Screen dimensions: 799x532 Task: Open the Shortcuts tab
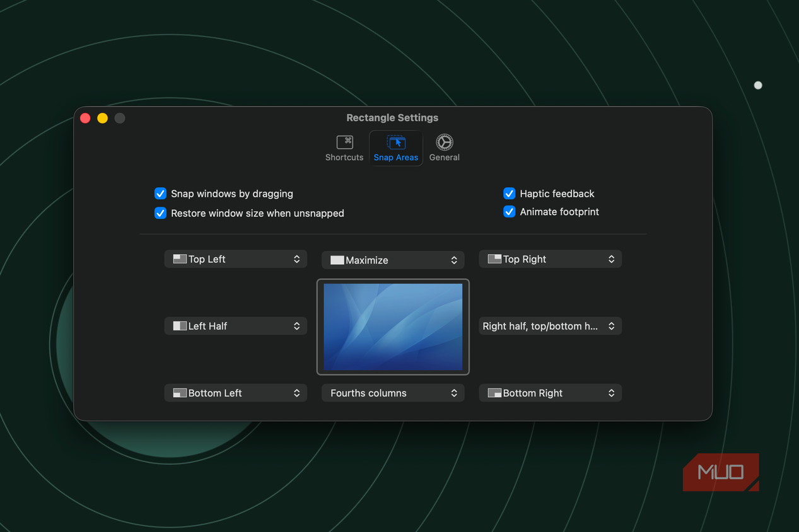[x=344, y=149]
